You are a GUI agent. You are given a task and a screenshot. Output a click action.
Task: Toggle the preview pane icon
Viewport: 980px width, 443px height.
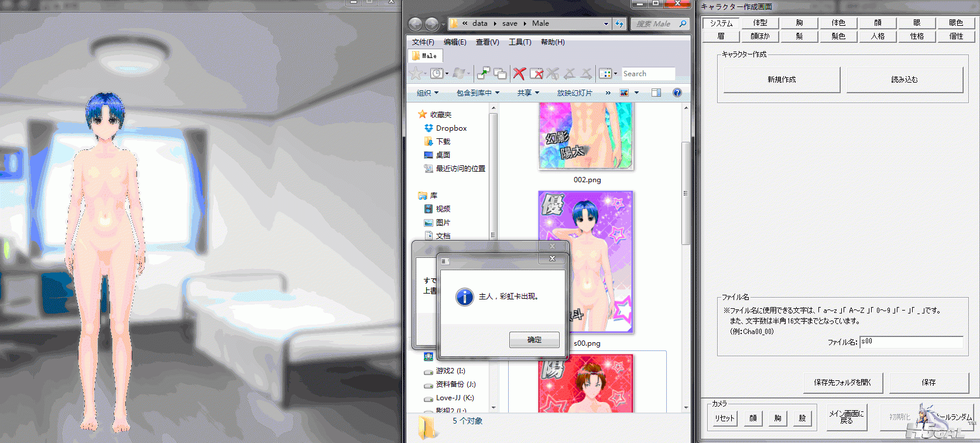(x=656, y=93)
